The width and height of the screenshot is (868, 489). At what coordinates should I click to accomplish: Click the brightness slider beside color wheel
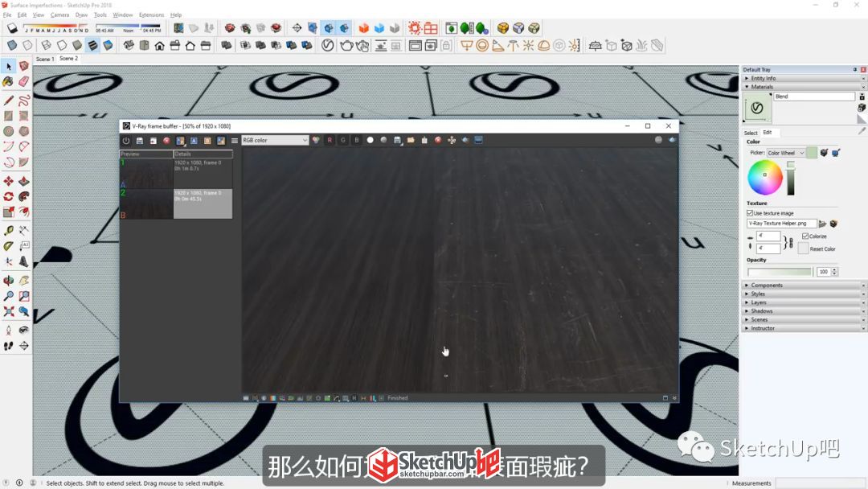pos(791,179)
